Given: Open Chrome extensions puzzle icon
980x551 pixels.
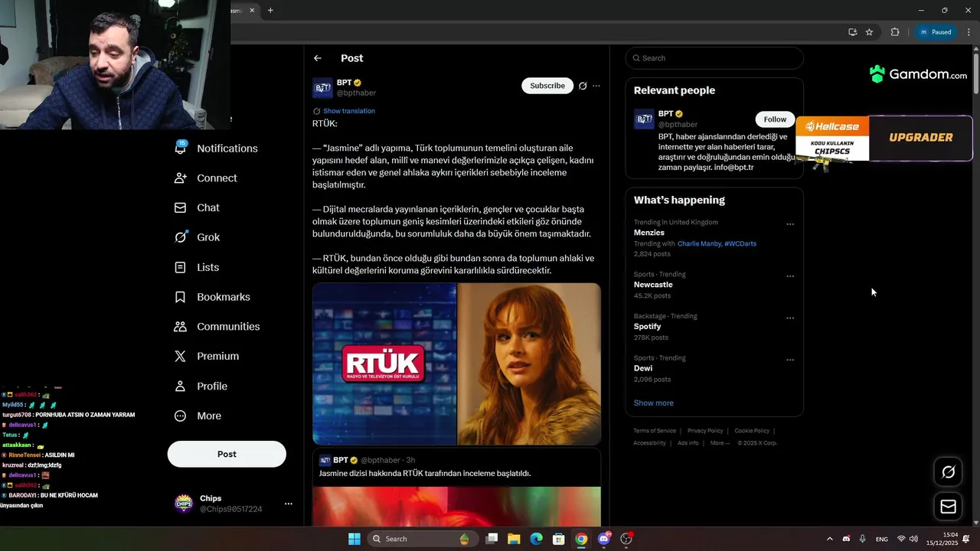Looking at the screenshot, I should 895,32.
